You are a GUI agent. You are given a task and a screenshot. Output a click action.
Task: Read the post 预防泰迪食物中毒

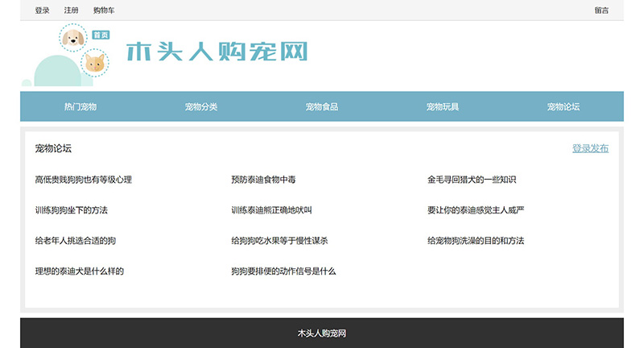tap(269, 180)
